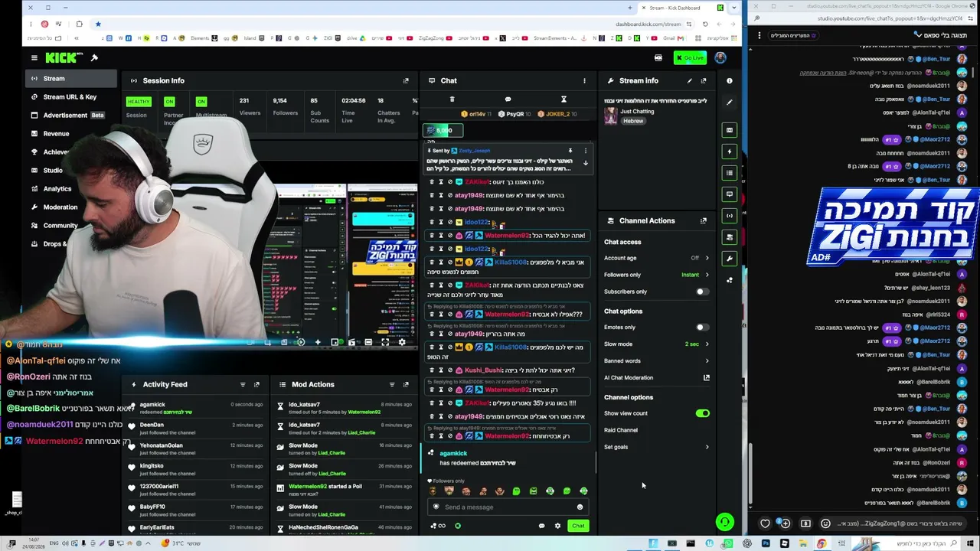This screenshot has width=980, height=551.
Task: Expand Slow mode setting
Action: (707, 344)
